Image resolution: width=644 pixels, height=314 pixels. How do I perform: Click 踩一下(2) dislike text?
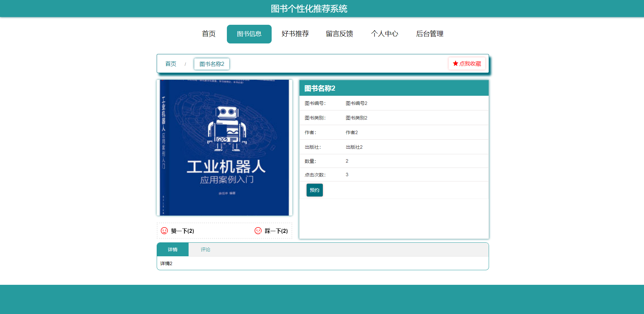pyautogui.click(x=276, y=231)
